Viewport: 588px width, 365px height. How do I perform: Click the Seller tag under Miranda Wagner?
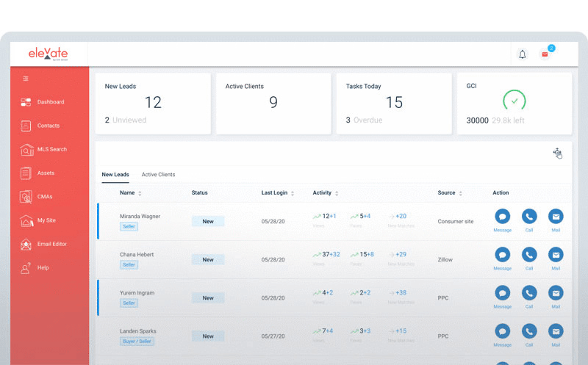(129, 226)
